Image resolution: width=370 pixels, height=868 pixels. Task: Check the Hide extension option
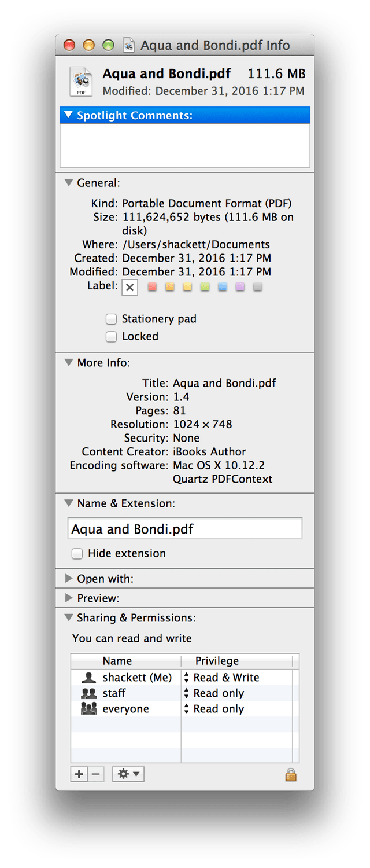(77, 554)
